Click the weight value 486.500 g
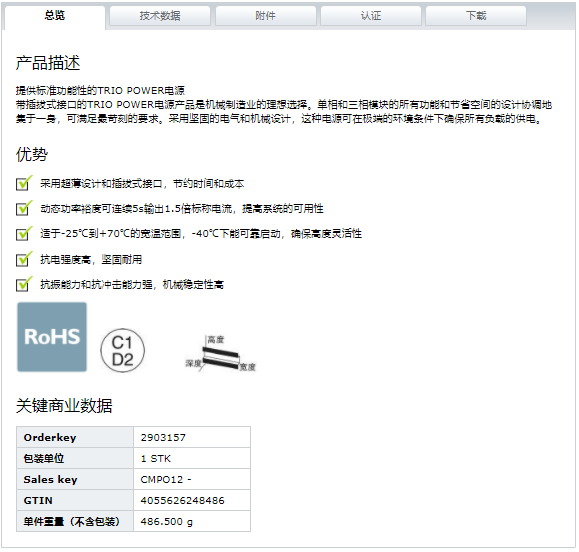The image size is (579, 552). point(167,522)
